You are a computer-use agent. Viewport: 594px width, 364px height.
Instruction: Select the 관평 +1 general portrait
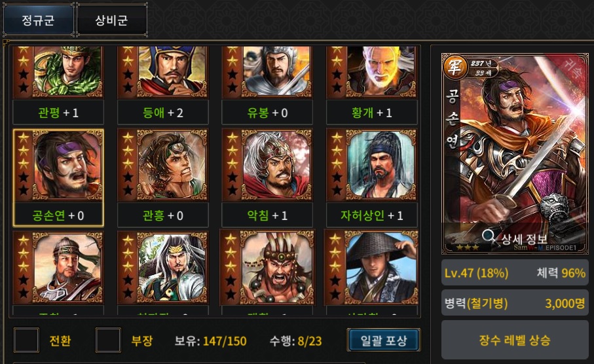[58, 85]
